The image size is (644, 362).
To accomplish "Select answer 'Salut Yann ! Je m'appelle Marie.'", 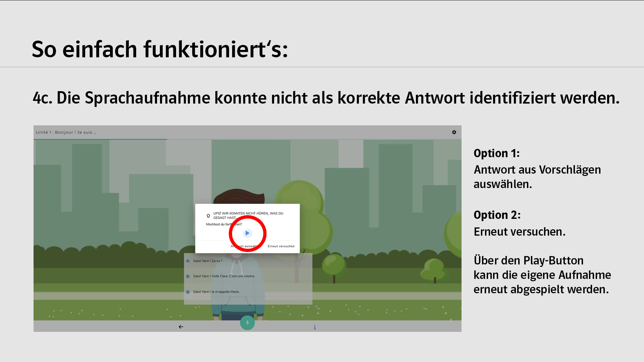I will (248, 292).
